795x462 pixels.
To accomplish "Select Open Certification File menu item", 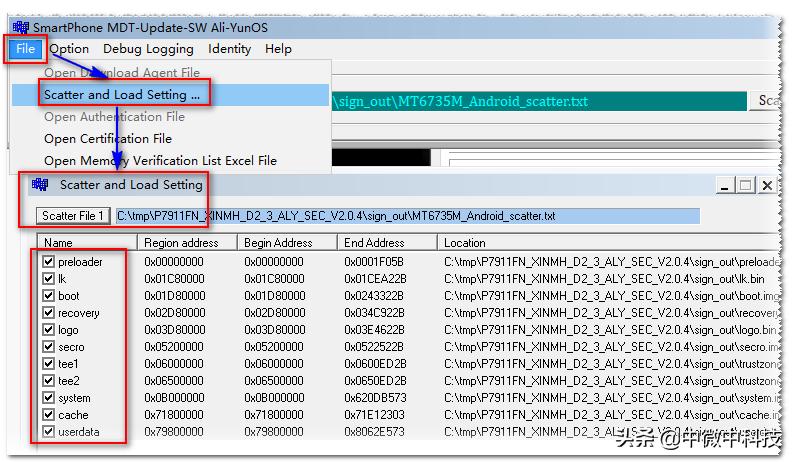I will coord(108,139).
